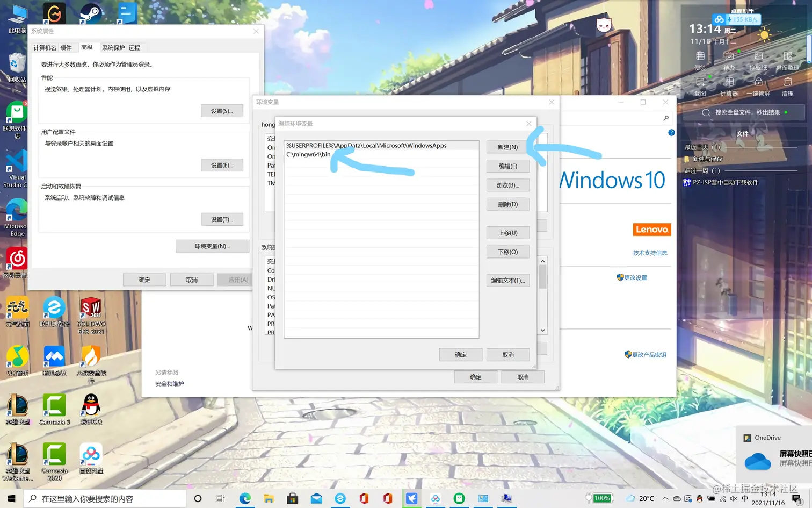The height and width of the screenshot is (508, 812).
Task: Click the 新建(N) button
Action: point(508,147)
